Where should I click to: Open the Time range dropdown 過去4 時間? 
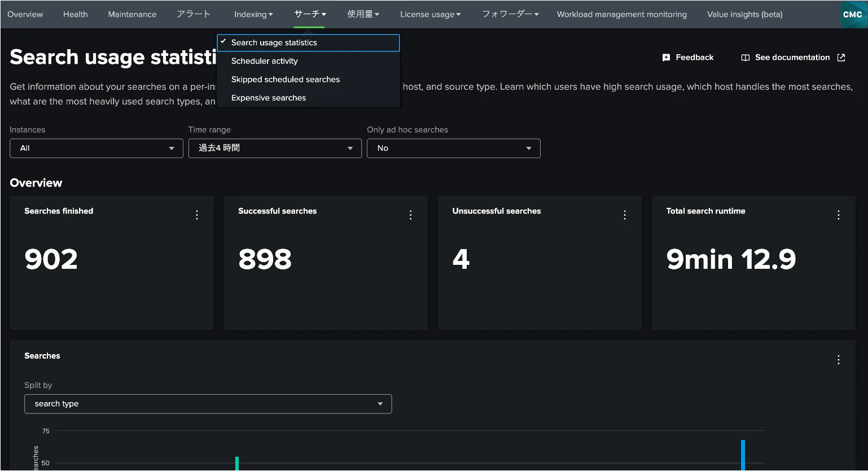click(x=275, y=148)
